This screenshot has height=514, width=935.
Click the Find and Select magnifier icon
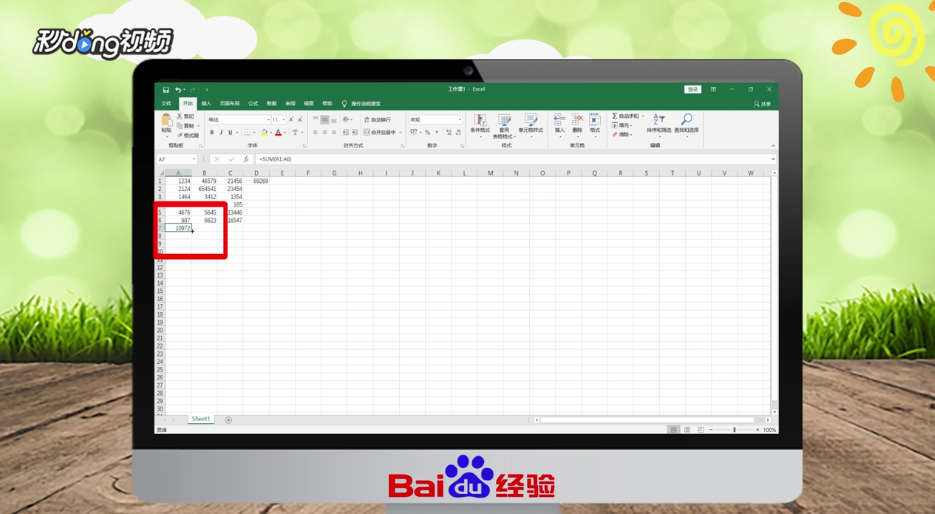686,119
